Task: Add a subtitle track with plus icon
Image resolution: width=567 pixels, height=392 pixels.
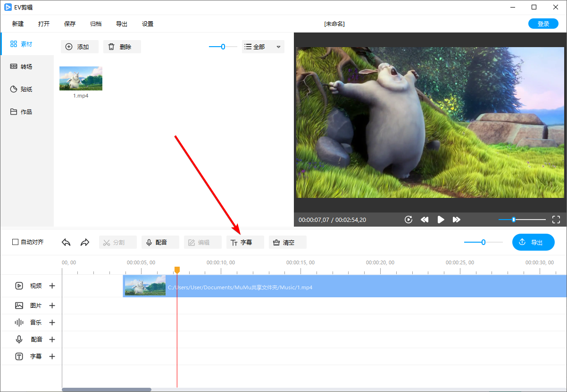Action: (52, 356)
